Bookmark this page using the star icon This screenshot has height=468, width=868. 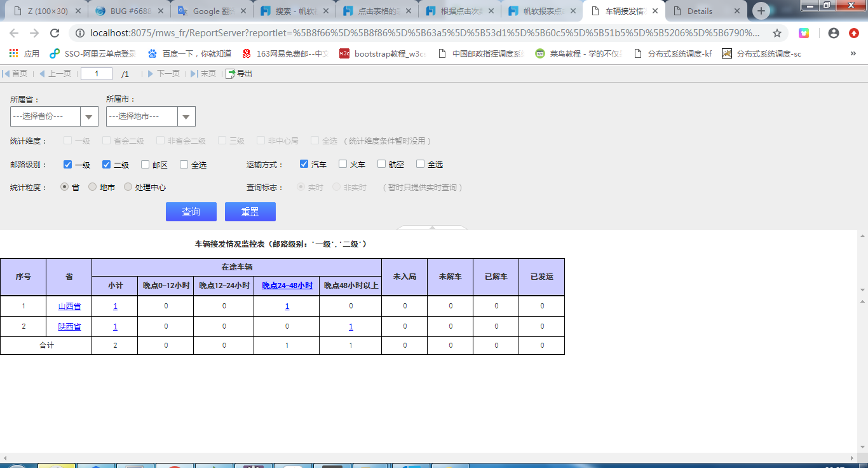click(x=776, y=33)
